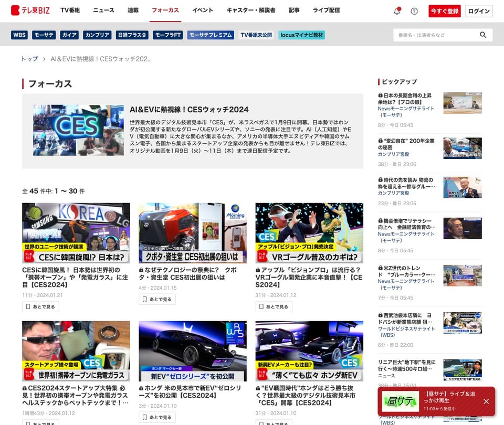The image size is (504, 425).
Task: Open the TV番組 menu
Action: (70, 10)
